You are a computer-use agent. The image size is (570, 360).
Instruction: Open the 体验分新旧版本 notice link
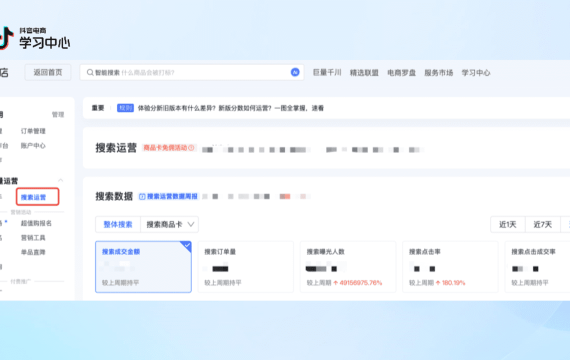coord(230,108)
